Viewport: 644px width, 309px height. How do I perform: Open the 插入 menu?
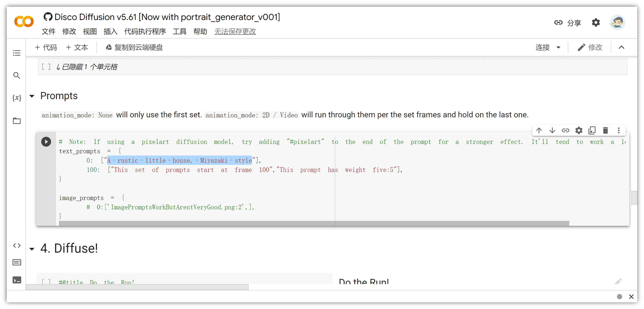click(111, 31)
